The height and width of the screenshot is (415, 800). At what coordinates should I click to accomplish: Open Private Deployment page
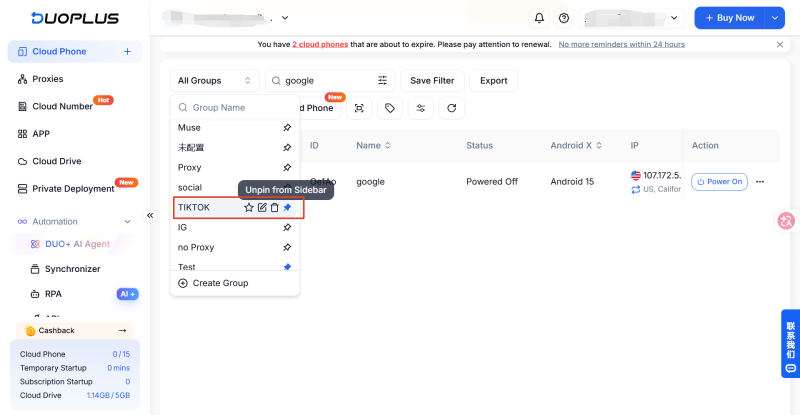pyautogui.click(x=74, y=189)
